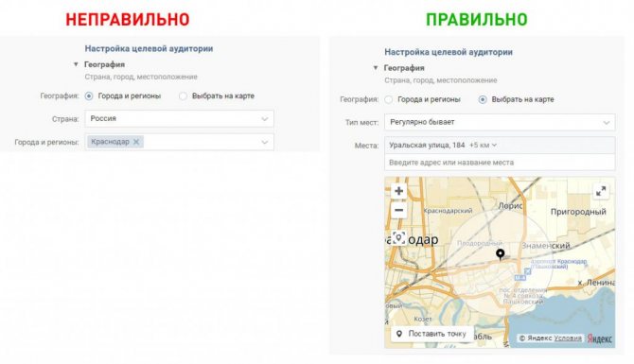Zoom out on the map with minus button
The height and width of the screenshot is (364, 634).
click(398, 211)
